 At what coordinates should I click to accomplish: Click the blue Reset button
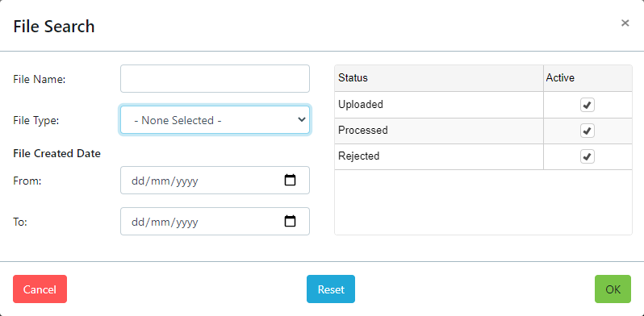tap(331, 289)
